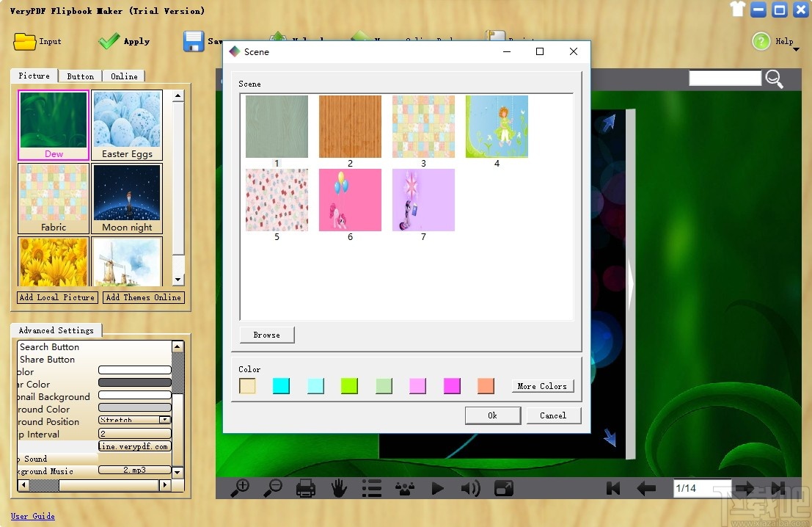Screen dimensions: 812x527
Task: Open the Background Position Stretch dropdown
Action: click(164, 420)
